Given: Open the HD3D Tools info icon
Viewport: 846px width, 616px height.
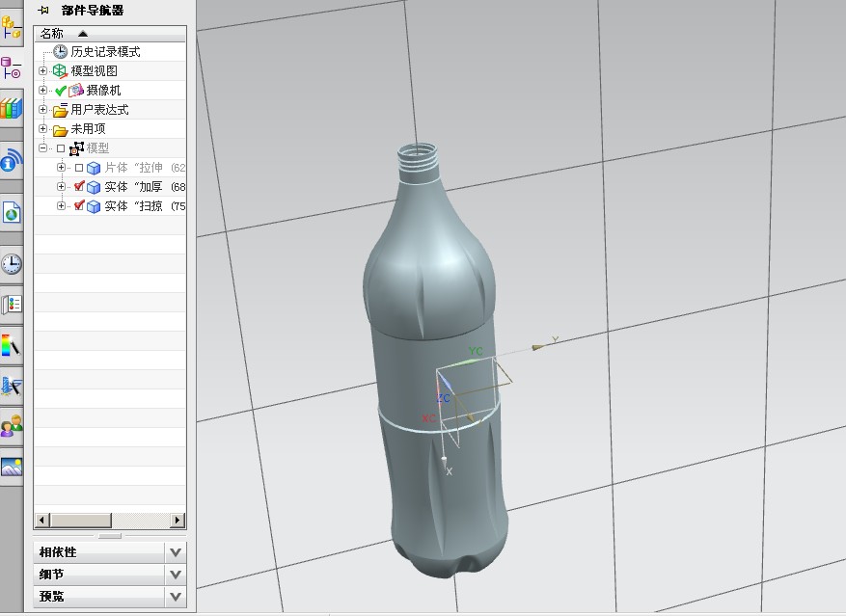Looking at the screenshot, I should click(x=11, y=160).
